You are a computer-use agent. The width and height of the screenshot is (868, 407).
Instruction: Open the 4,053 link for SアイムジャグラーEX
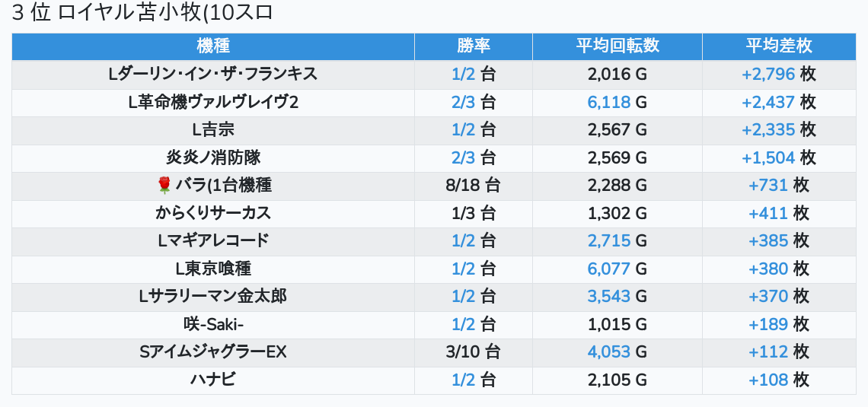click(609, 351)
